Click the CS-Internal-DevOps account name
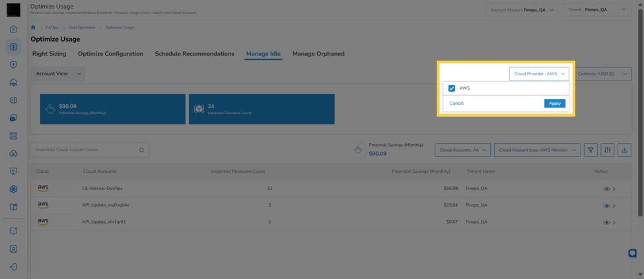Image resolution: width=644 pixels, height=279 pixels. [102, 189]
